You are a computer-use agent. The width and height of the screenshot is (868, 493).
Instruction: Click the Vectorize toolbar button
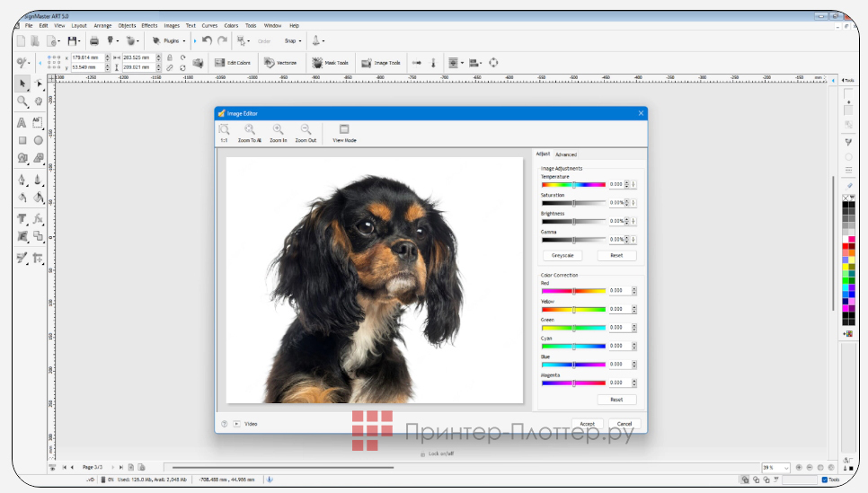coord(280,63)
